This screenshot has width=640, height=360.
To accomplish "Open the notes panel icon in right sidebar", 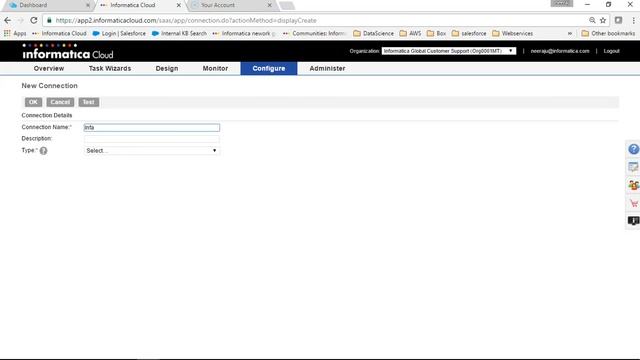I will point(633,167).
